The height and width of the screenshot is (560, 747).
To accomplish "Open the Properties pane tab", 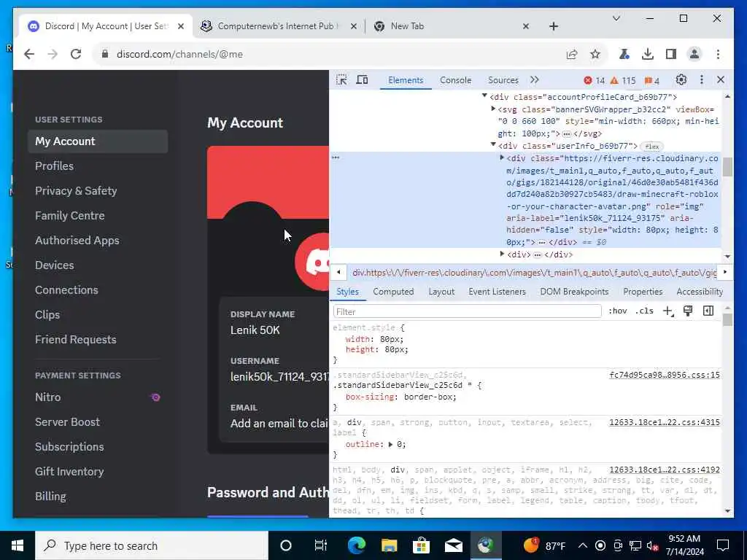I will [643, 292].
